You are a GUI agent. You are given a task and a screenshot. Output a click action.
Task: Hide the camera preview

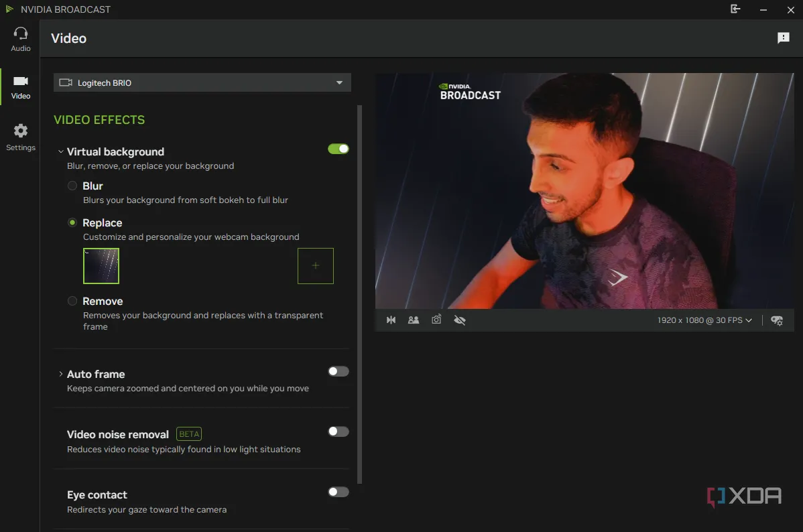pos(460,320)
